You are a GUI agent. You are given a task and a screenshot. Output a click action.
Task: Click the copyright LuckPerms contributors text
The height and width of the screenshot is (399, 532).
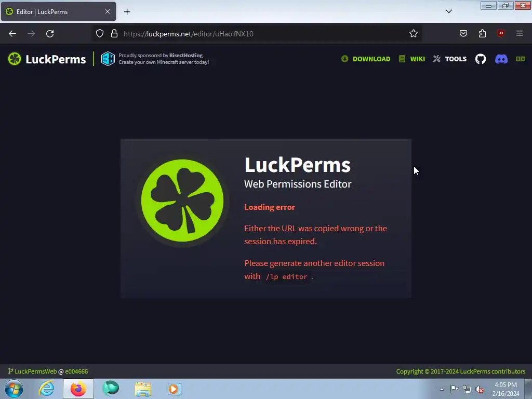(x=461, y=371)
